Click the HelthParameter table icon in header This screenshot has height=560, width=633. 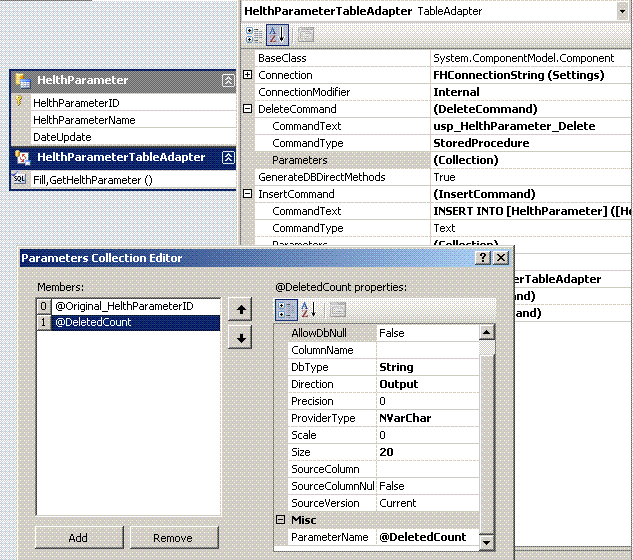pyautogui.click(x=23, y=80)
